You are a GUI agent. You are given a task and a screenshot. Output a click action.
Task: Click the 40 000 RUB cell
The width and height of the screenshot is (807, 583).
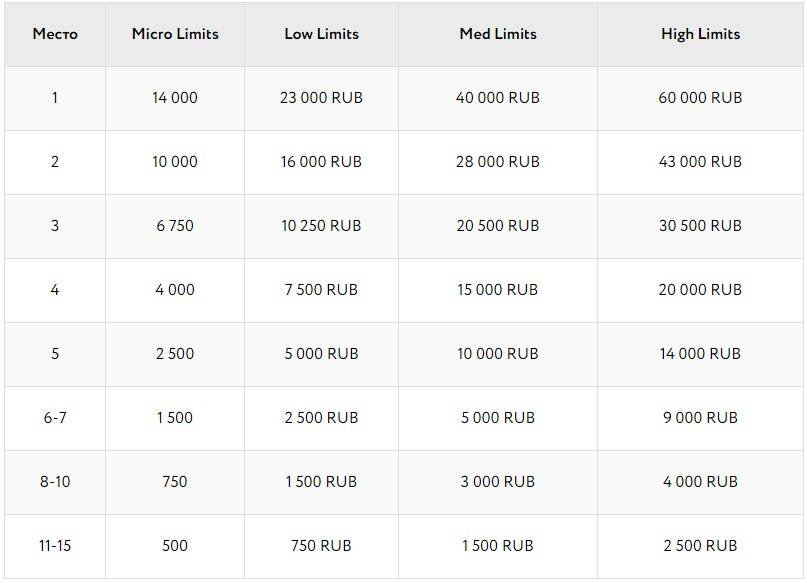[x=498, y=98]
